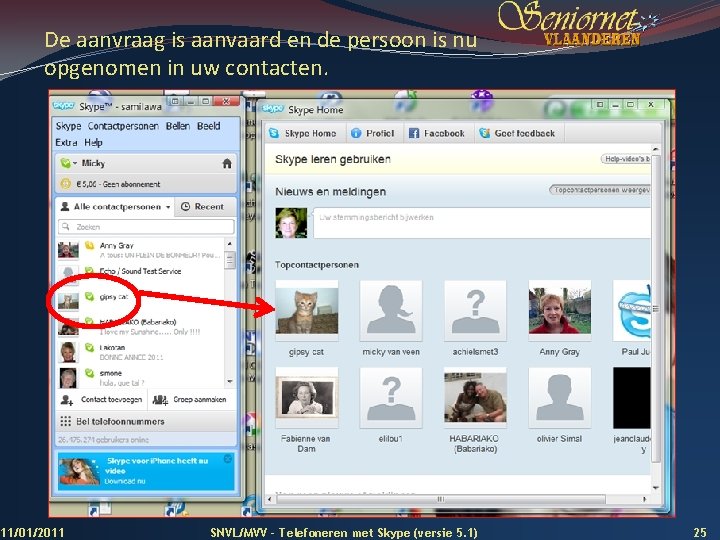Open micky van veen top contact tile
Viewport: 720px width, 540px height.
tap(391, 310)
